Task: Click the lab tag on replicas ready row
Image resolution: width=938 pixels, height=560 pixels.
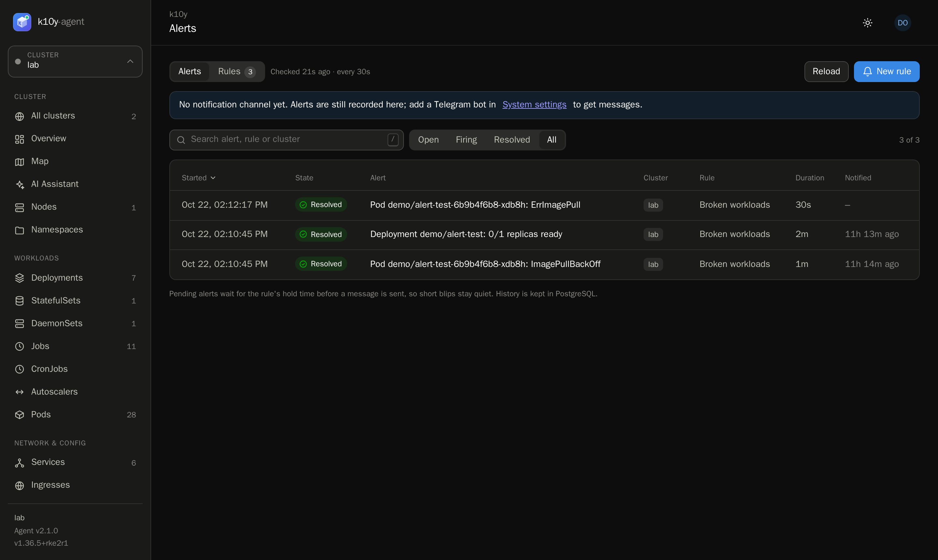Action: [x=653, y=234]
